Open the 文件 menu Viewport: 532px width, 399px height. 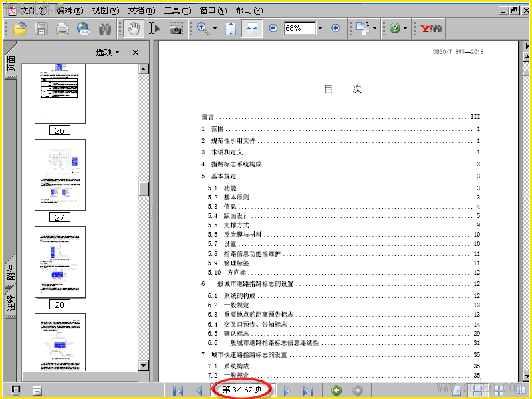(34, 11)
